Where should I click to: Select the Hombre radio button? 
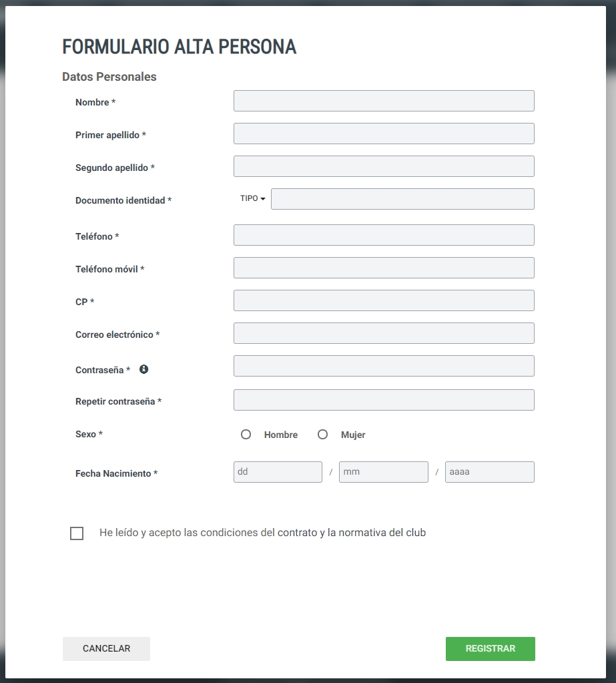click(x=246, y=434)
